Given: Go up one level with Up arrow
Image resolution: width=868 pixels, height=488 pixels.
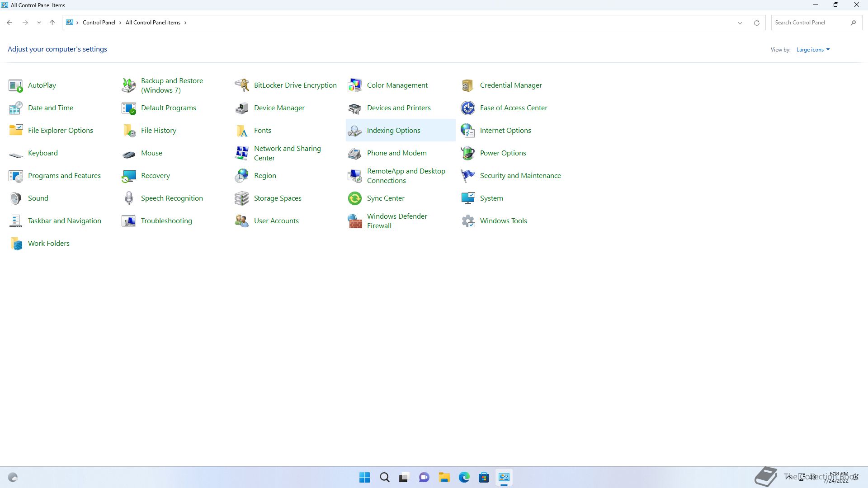Looking at the screenshot, I should click(52, 23).
